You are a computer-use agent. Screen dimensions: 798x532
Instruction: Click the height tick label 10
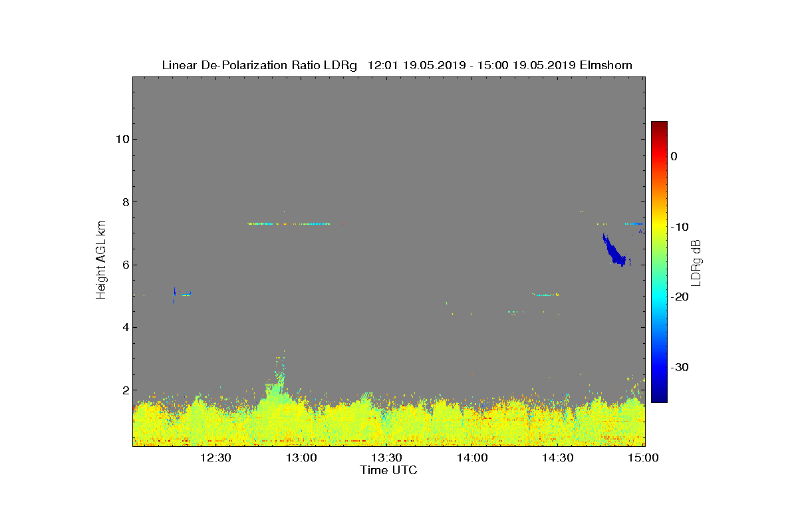pos(121,139)
